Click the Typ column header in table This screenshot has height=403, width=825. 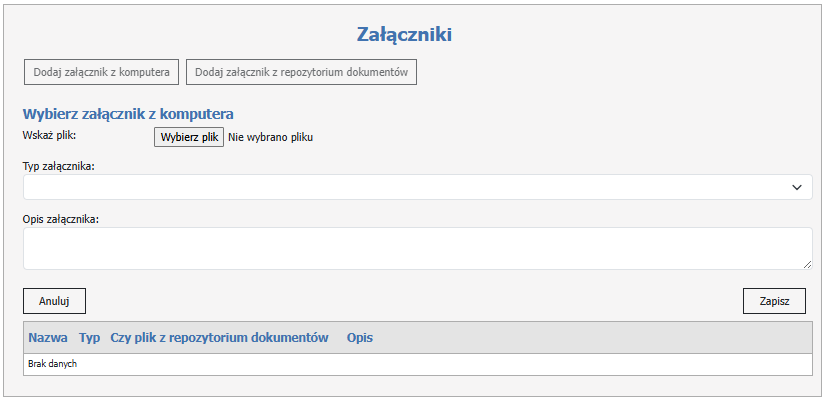pos(90,338)
